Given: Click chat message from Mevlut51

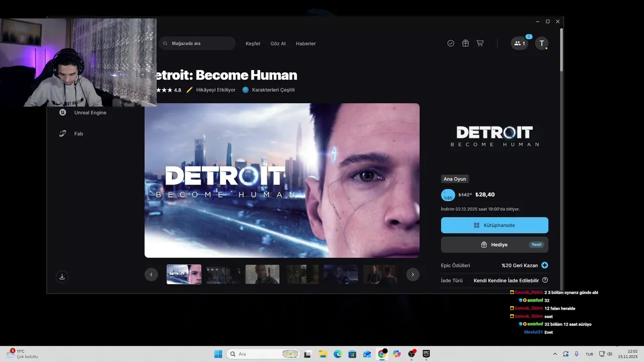Looking at the screenshot, I should pyautogui.click(x=538, y=332).
